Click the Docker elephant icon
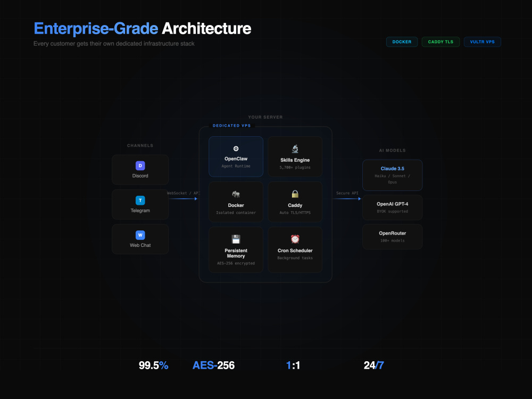The height and width of the screenshot is (399, 532). [236, 194]
